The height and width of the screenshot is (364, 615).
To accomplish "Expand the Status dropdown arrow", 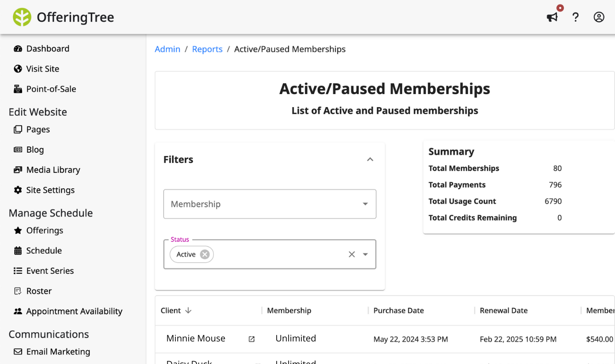I will pos(366,255).
